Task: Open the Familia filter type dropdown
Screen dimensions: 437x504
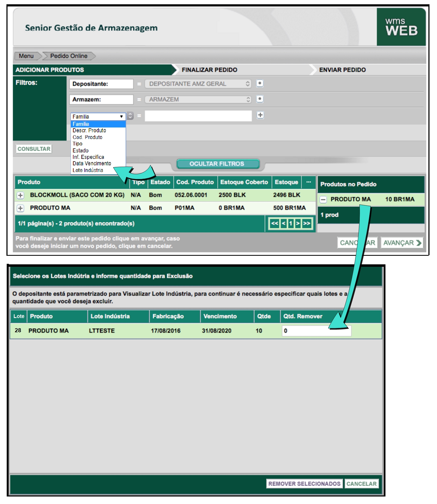Action: pyautogui.click(x=98, y=116)
